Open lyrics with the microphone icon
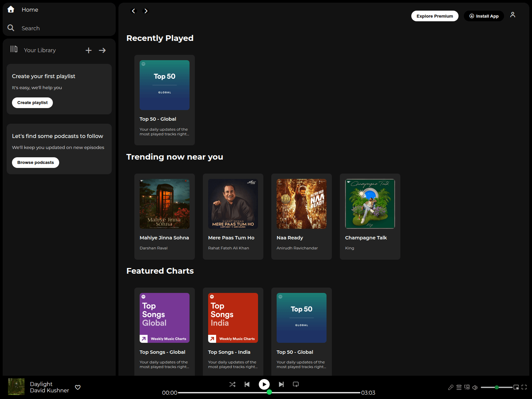The image size is (532, 399). (451, 387)
